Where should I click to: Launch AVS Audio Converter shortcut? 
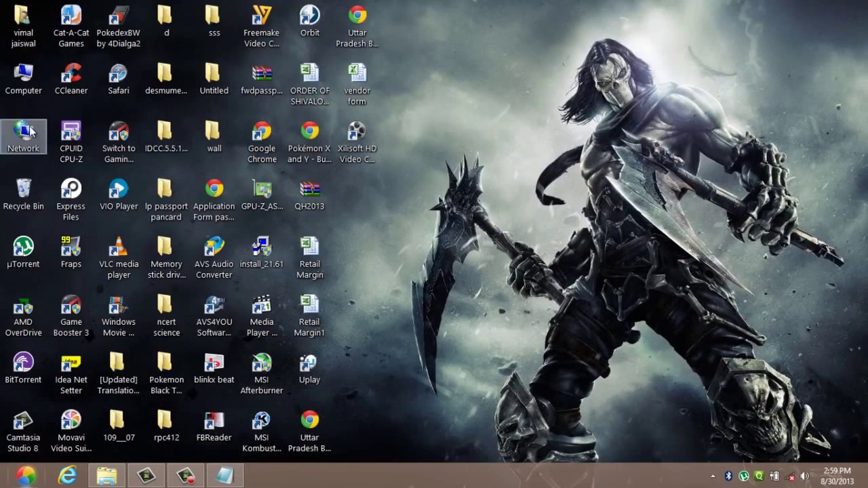214,258
